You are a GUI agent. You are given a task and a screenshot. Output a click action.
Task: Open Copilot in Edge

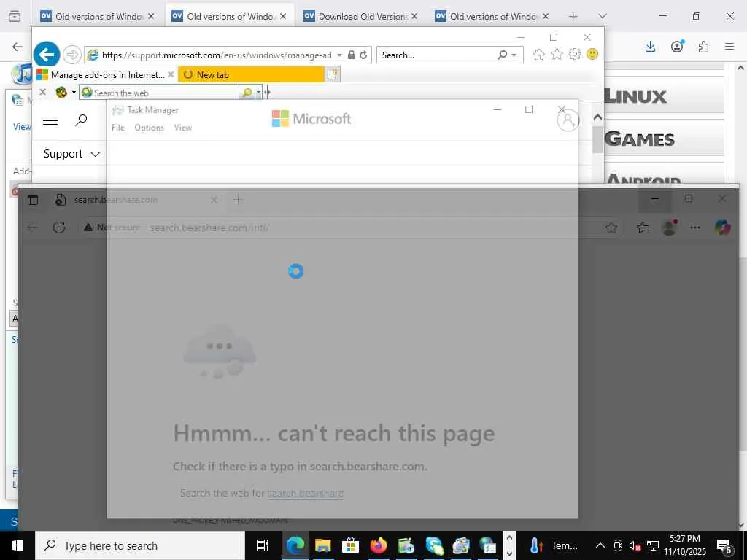coord(723,227)
